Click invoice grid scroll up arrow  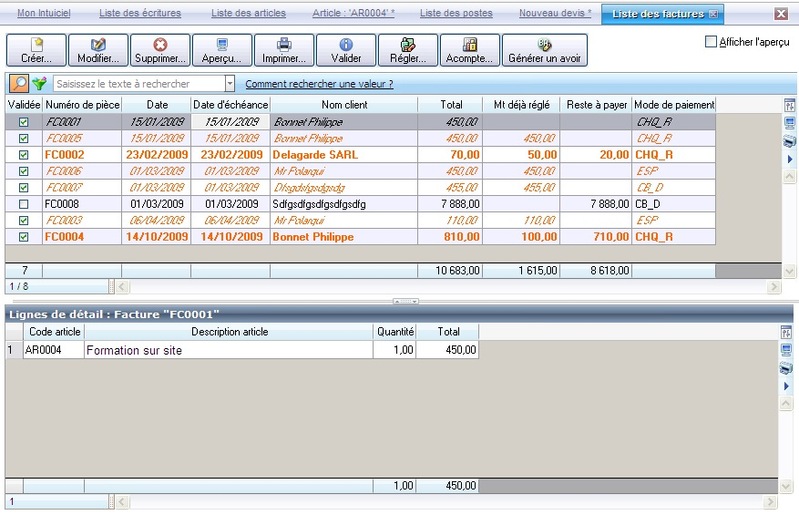pos(789,177)
